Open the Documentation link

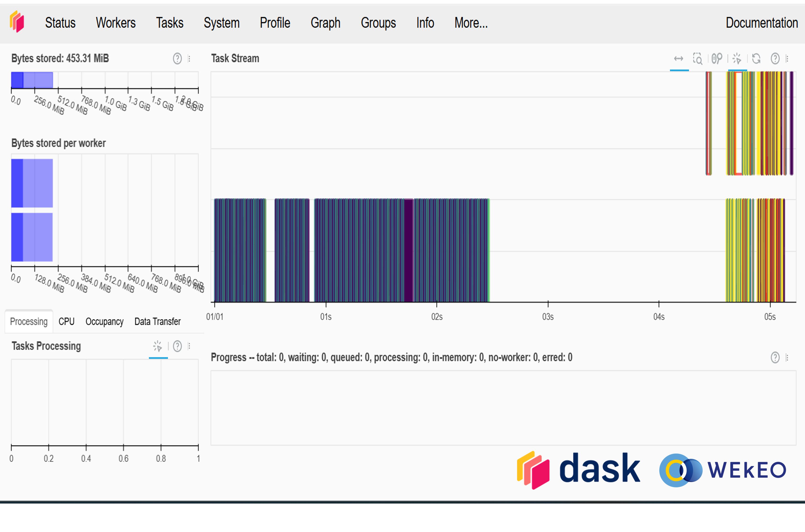pyautogui.click(x=761, y=23)
